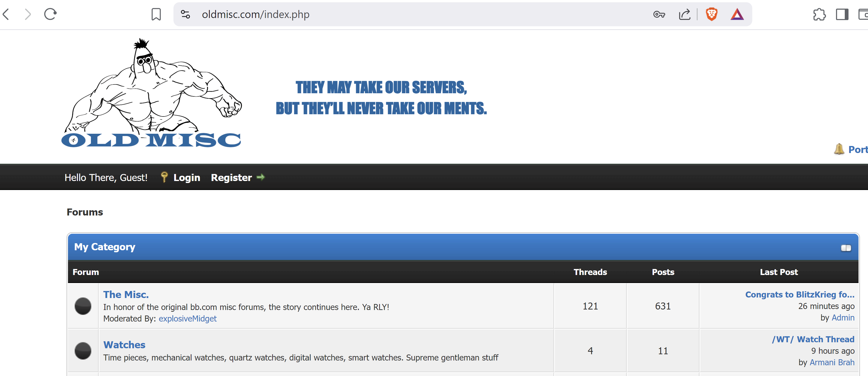Open moderator explosiveMidget profile

187,318
